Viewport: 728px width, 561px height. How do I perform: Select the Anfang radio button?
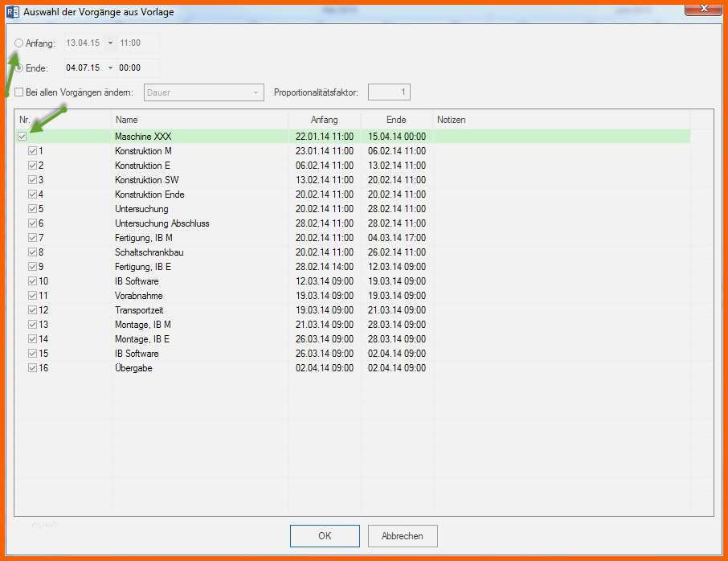pos(19,43)
